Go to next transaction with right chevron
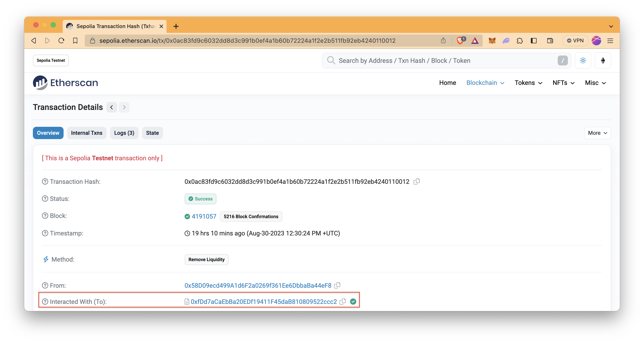This screenshot has width=644, height=343. pos(124,107)
